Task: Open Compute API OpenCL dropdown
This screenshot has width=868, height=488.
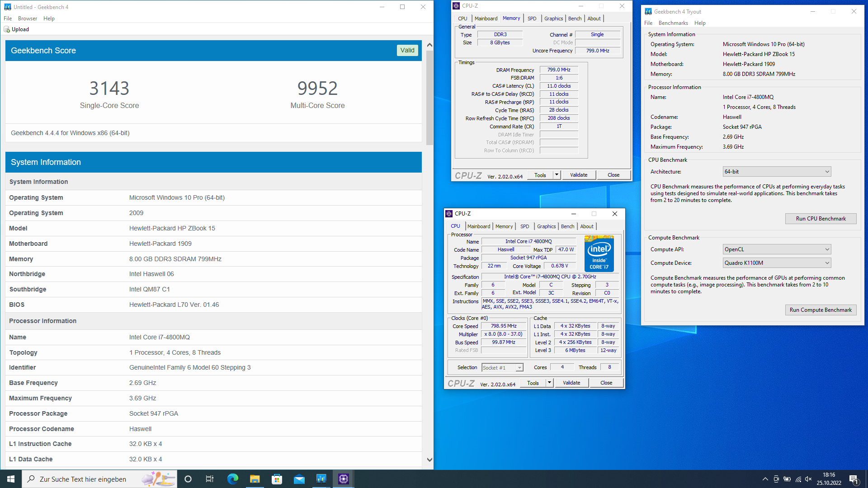Action: click(x=777, y=249)
